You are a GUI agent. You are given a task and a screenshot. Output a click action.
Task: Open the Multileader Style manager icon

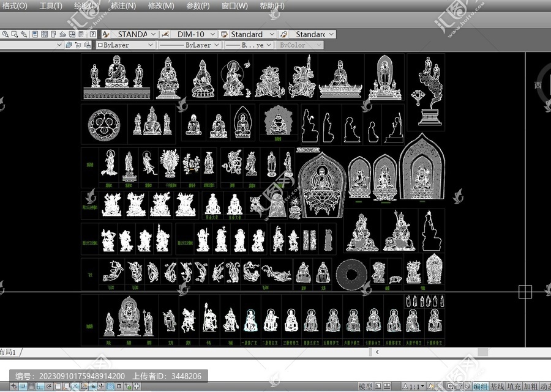[x=284, y=34]
